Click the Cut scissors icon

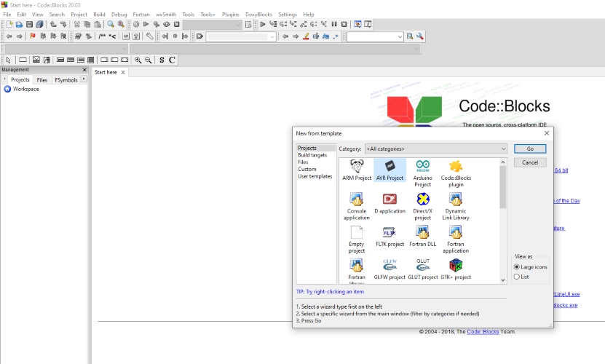(76, 24)
